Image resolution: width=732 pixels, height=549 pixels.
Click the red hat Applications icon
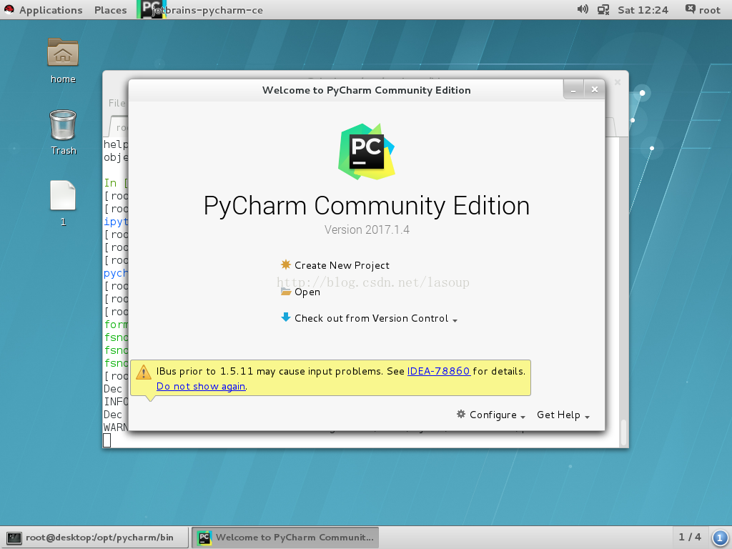pos(9,9)
